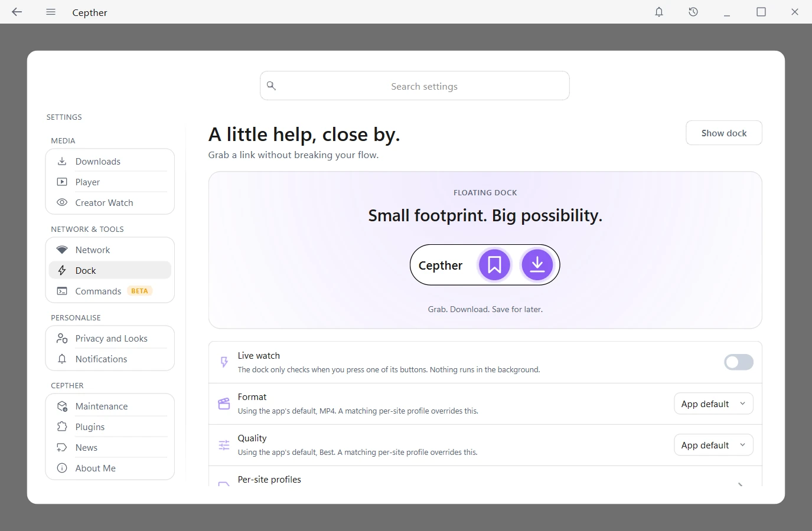Click the FLOATING DOCK label
The width and height of the screenshot is (812, 531).
point(485,192)
